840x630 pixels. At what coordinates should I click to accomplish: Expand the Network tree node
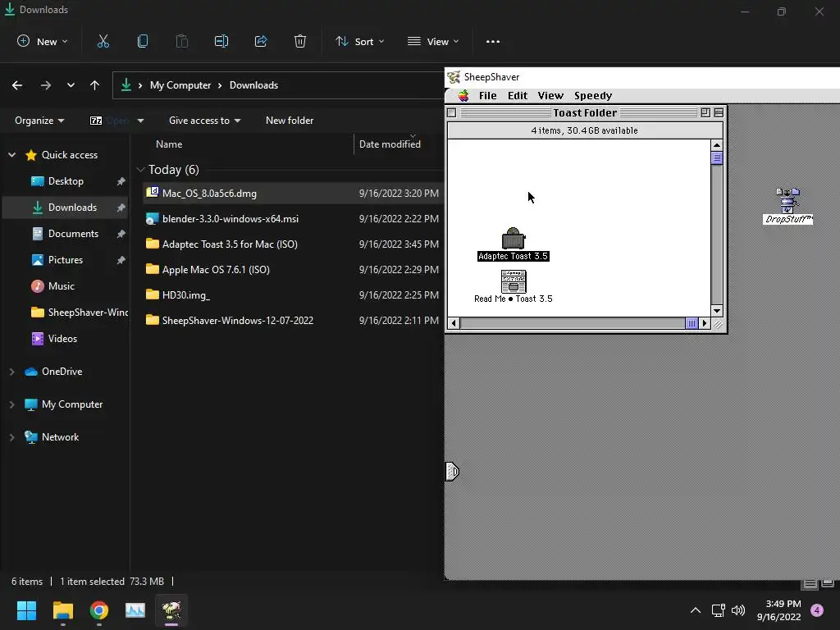coord(11,437)
